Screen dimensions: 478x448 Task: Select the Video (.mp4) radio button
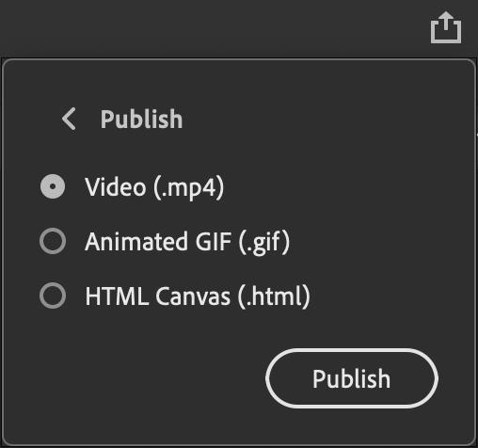53,186
